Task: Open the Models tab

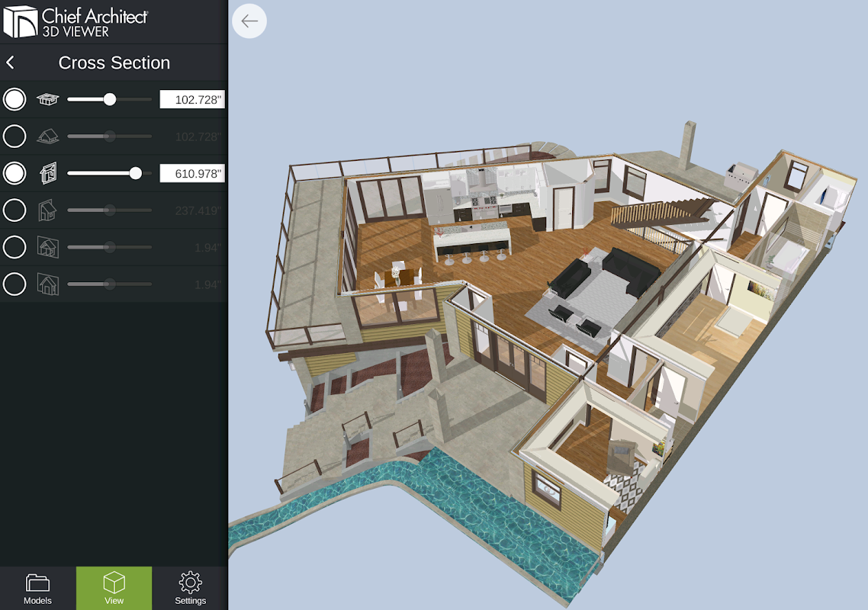Action: coord(37,589)
